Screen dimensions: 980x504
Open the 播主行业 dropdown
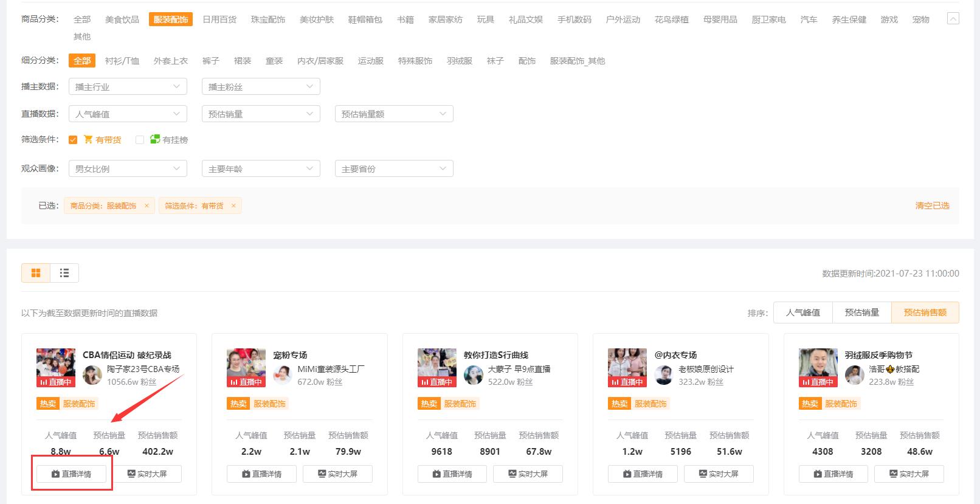(x=128, y=86)
